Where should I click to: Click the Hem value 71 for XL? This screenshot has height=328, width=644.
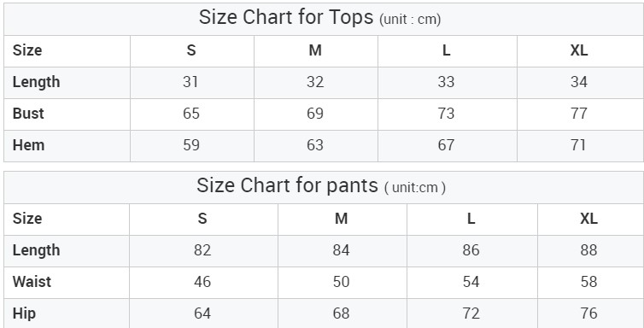(x=578, y=145)
